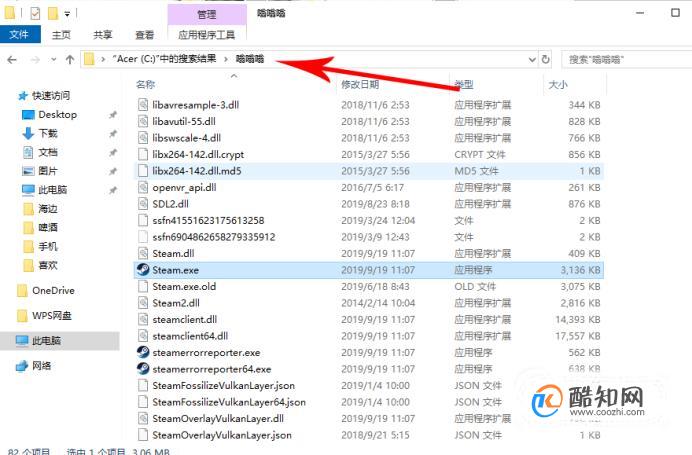Image resolution: width=692 pixels, height=455 pixels.
Task: Select the Steam.exe application icon
Action: (143, 270)
